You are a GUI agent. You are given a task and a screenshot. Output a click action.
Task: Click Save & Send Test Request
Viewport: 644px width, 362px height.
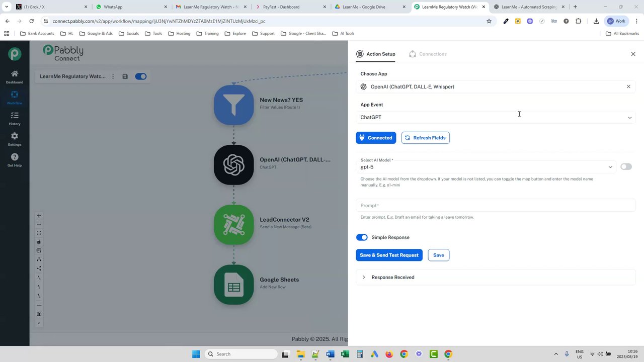pos(389,255)
